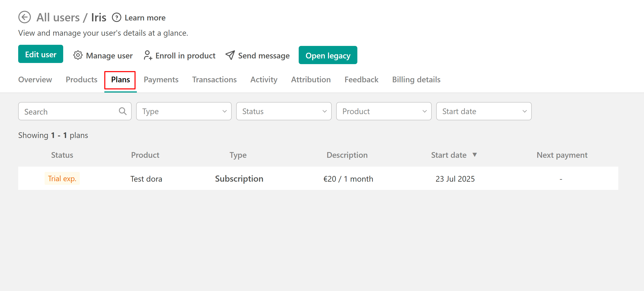
Task: Click the Manage user gear icon
Action: [78, 55]
